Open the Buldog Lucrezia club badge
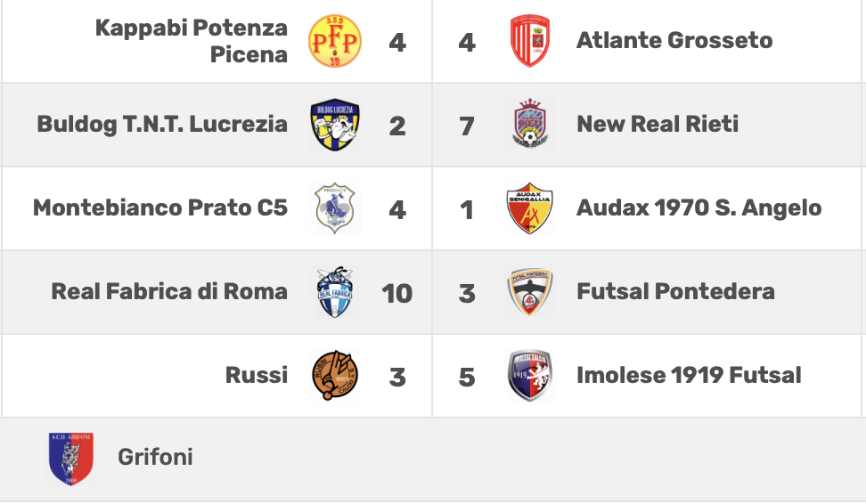Viewport: 866px width, 504px height. tap(335, 125)
